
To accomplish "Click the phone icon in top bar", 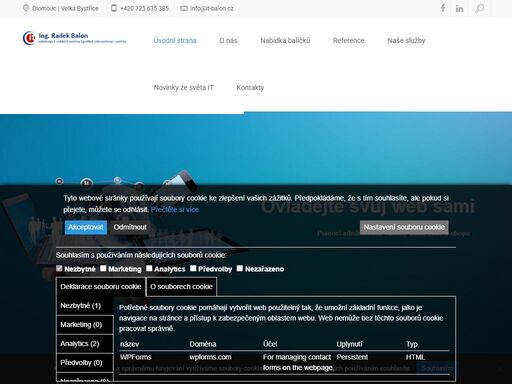I will [114, 8].
